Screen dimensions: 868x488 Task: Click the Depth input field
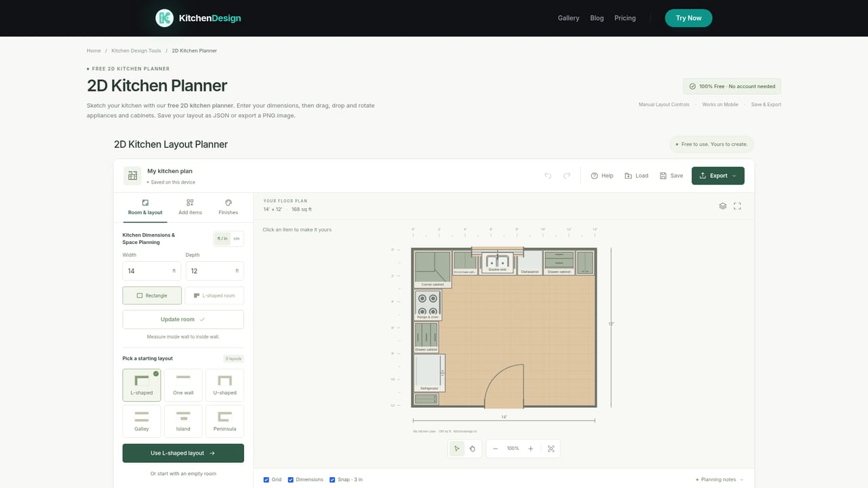coord(214,271)
